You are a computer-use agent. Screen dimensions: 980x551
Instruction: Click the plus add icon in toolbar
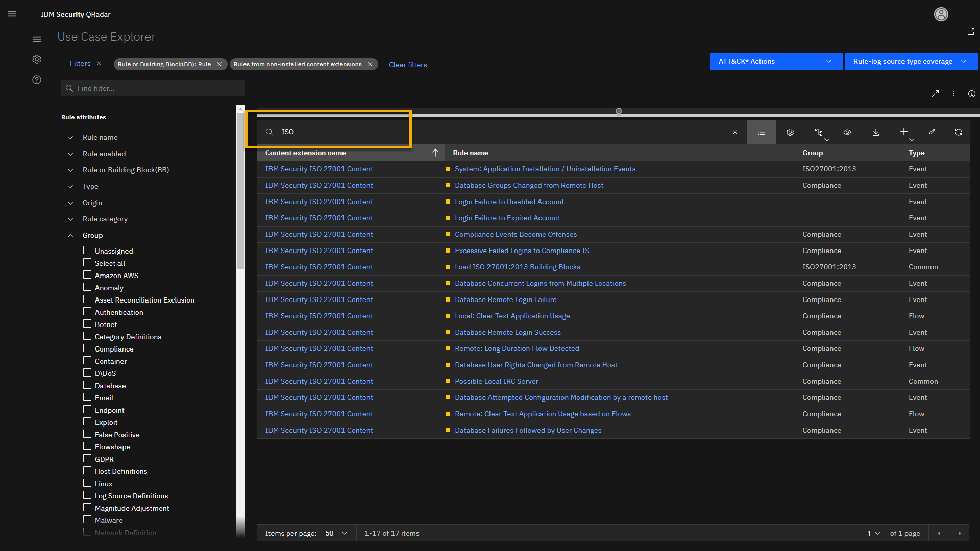[903, 132]
